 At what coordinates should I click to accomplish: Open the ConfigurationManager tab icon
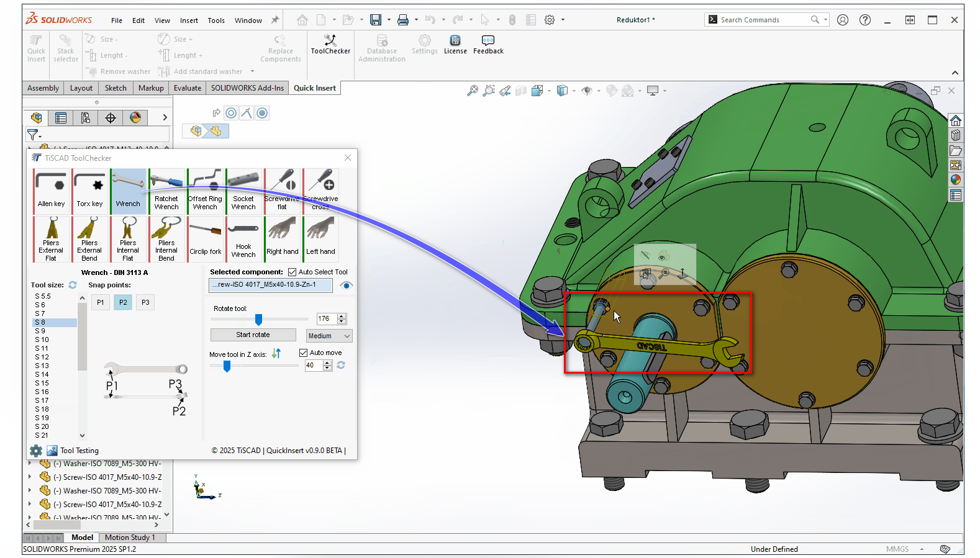[x=85, y=118]
